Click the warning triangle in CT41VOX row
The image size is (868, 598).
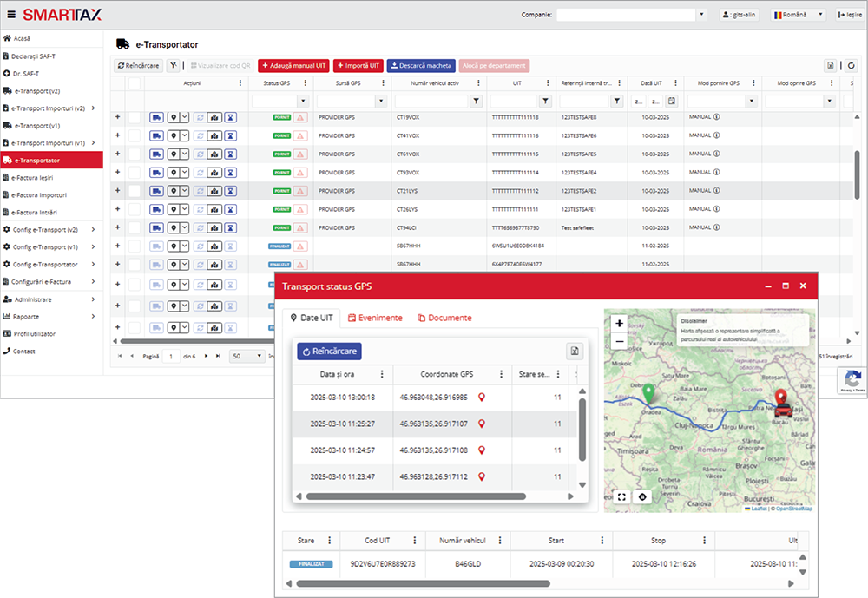[300, 135]
